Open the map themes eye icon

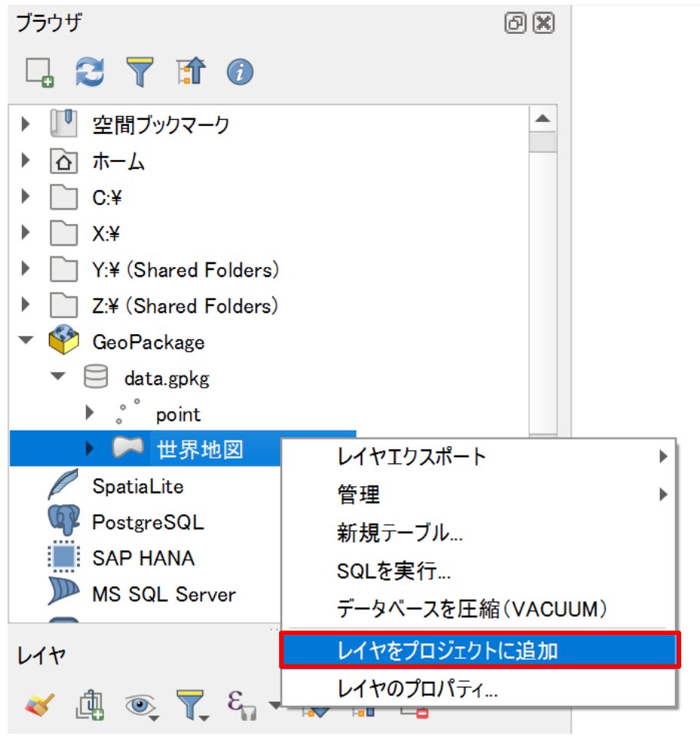141,706
